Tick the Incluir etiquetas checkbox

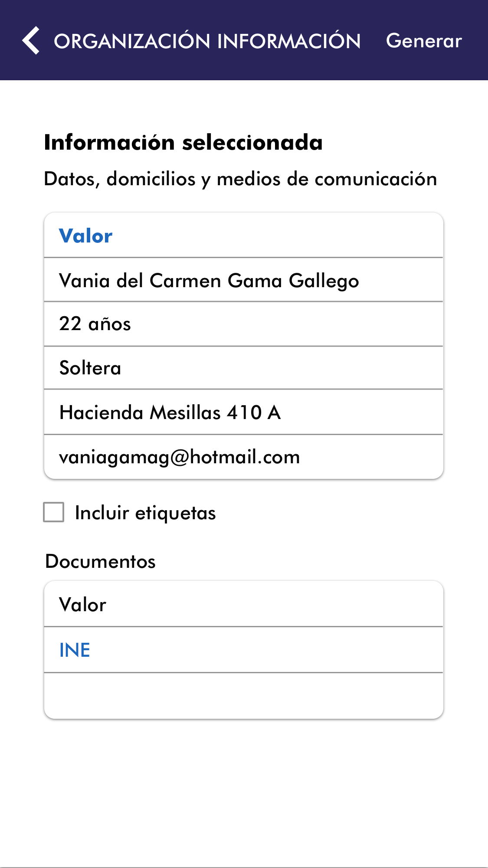54,512
